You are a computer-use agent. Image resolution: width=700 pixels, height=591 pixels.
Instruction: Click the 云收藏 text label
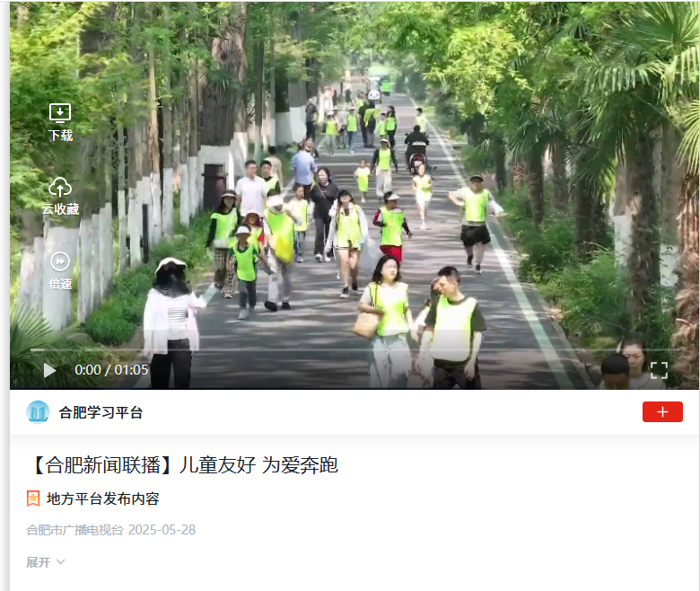click(60, 209)
